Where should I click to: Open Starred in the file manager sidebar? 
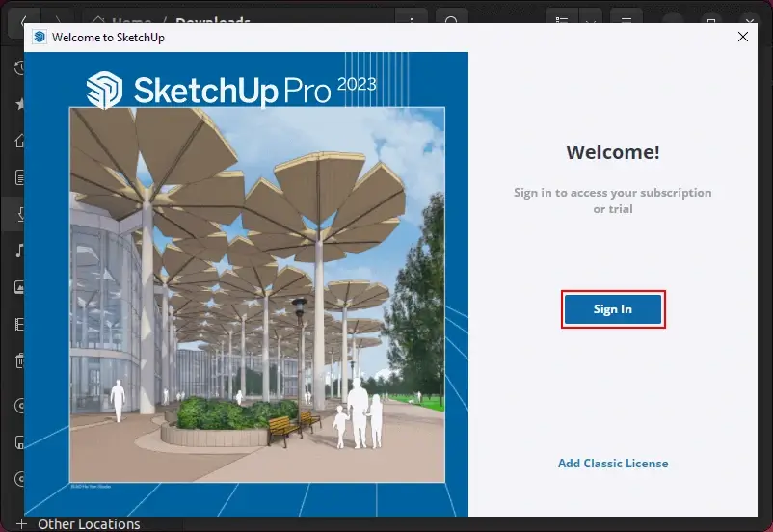click(19, 104)
